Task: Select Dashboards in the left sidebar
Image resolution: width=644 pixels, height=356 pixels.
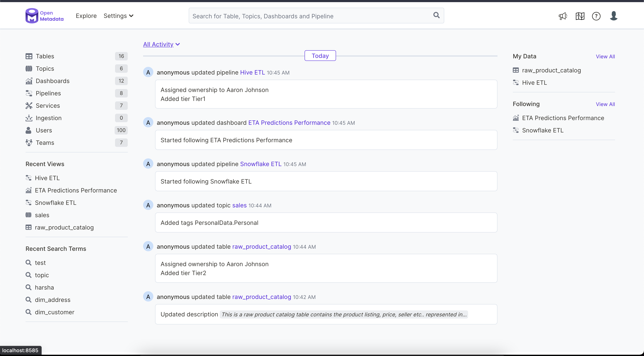Action: tap(53, 81)
